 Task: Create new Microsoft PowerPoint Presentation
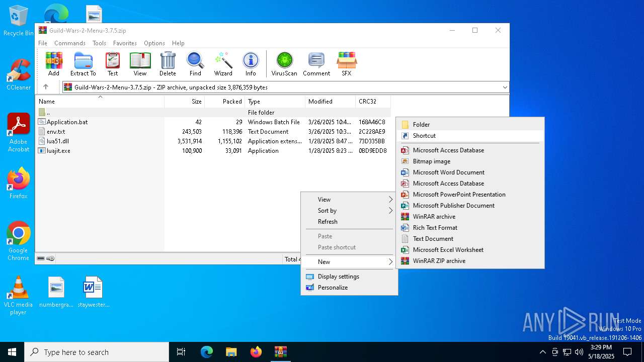pos(470,195)
